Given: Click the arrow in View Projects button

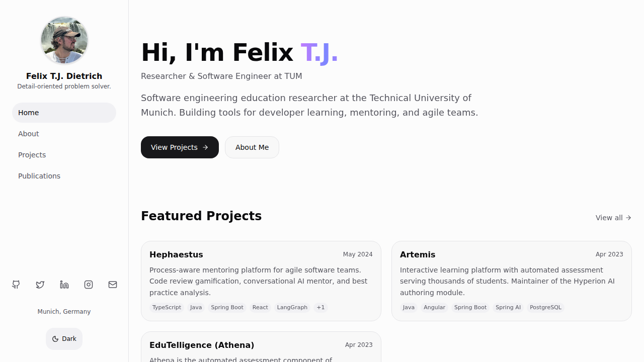Looking at the screenshot, I should (x=205, y=147).
